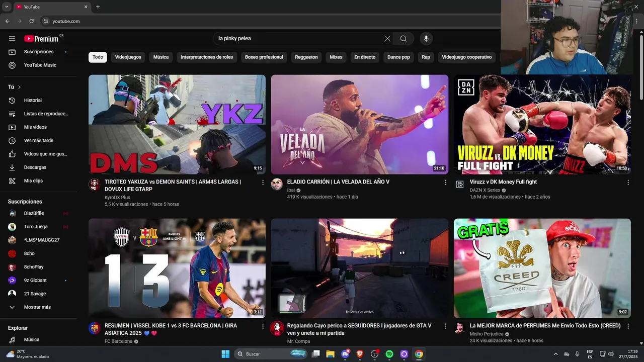The height and width of the screenshot is (362, 644).
Task: Open File Explorer from the taskbar
Action: click(330, 354)
